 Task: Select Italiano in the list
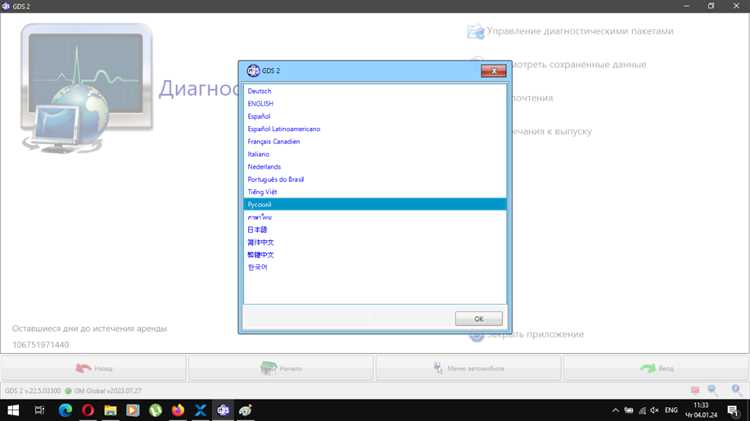pos(375,154)
